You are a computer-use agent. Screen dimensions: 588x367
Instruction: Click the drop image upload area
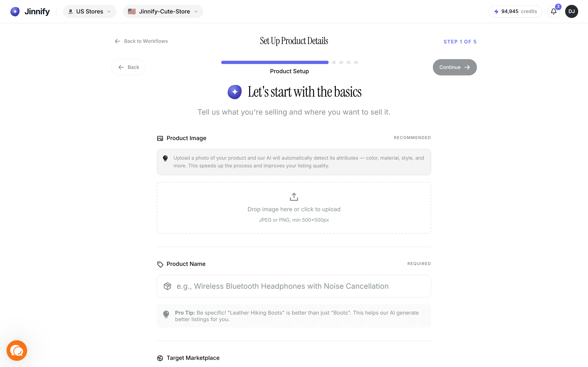pos(294,208)
